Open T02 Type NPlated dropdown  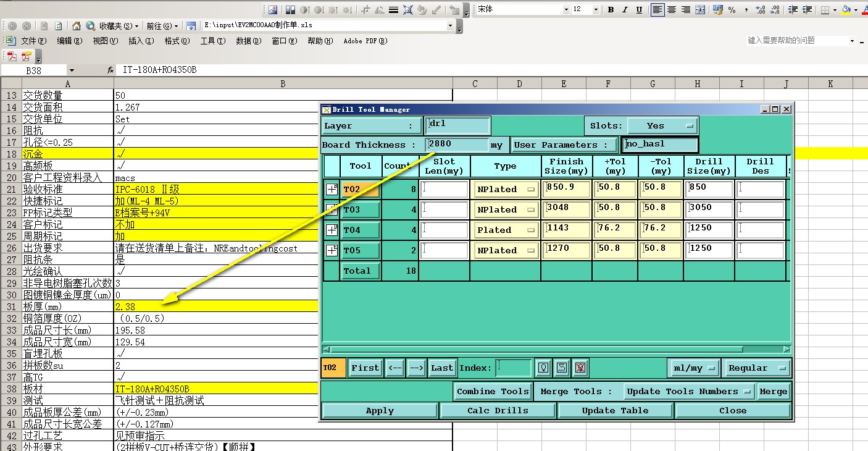[x=506, y=189]
